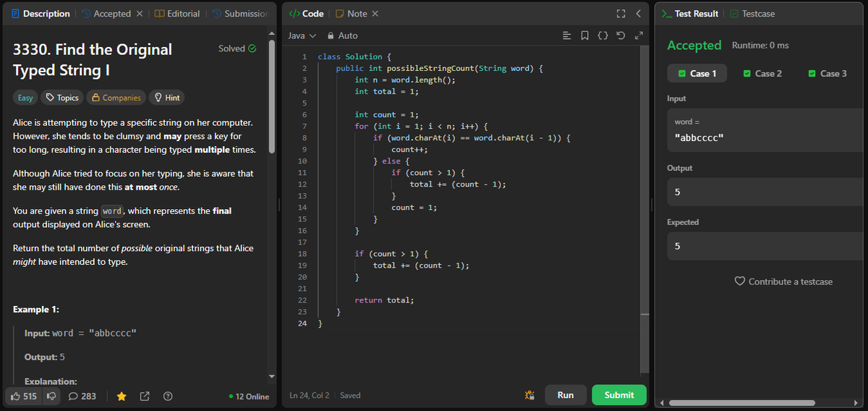Viewport: 868px width, 411px height.
Task: Collapse code panel with left chevron
Action: (x=638, y=14)
